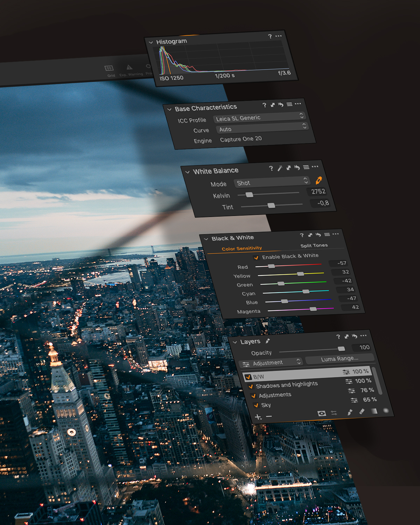Open the Curve dropdown set to Auto
Image resolution: width=420 pixels, height=525 pixels.
tap(262, 128)
